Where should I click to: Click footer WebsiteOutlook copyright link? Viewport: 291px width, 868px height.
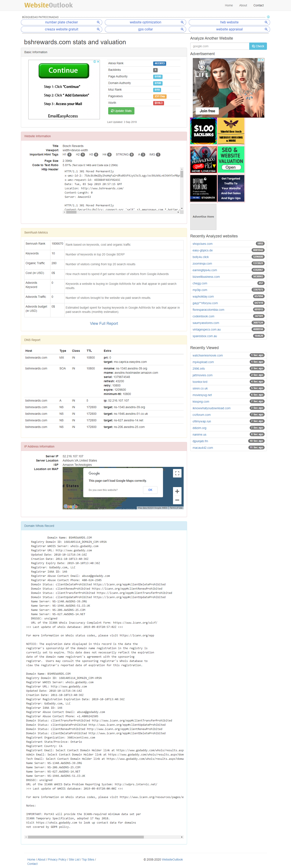pyautogui.click(x=172, y=859)
